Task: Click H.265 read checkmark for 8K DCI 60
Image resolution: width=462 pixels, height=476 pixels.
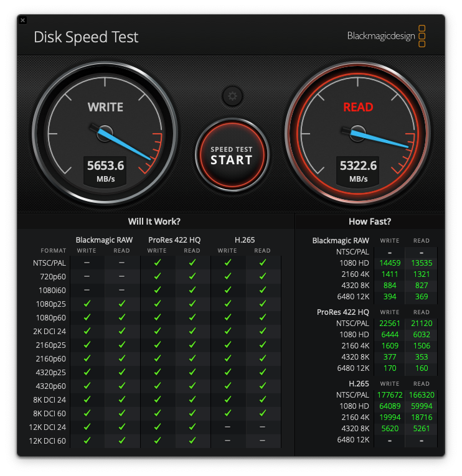Action: 263,413
